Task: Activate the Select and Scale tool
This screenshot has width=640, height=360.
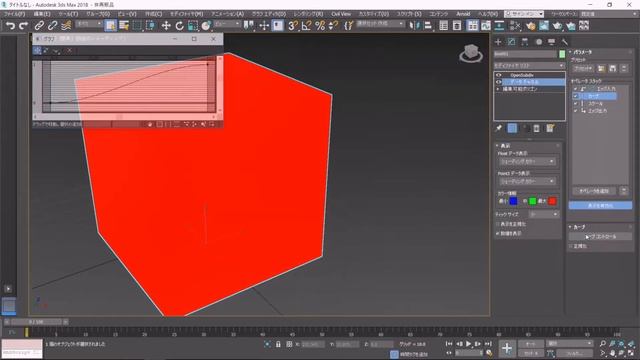Action: point(193,26)
